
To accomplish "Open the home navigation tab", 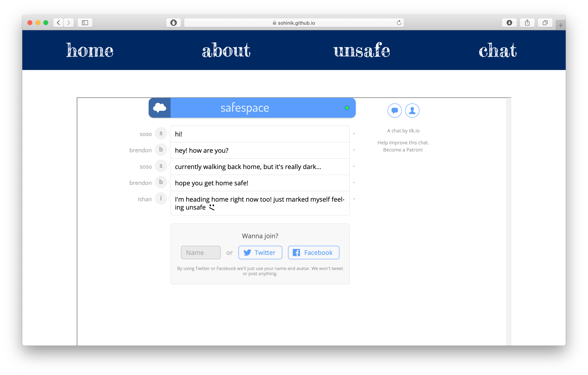I will pyautogui.click(x=90, y=50).
